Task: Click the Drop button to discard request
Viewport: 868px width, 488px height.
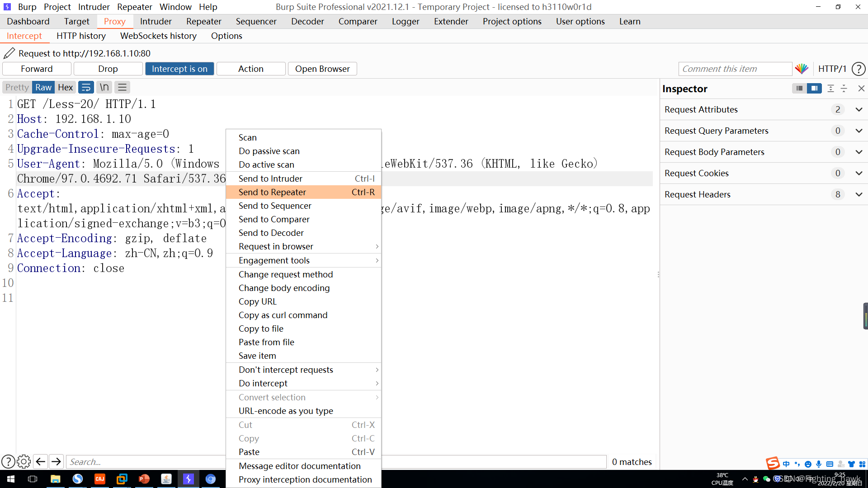Action: point(108,68)
